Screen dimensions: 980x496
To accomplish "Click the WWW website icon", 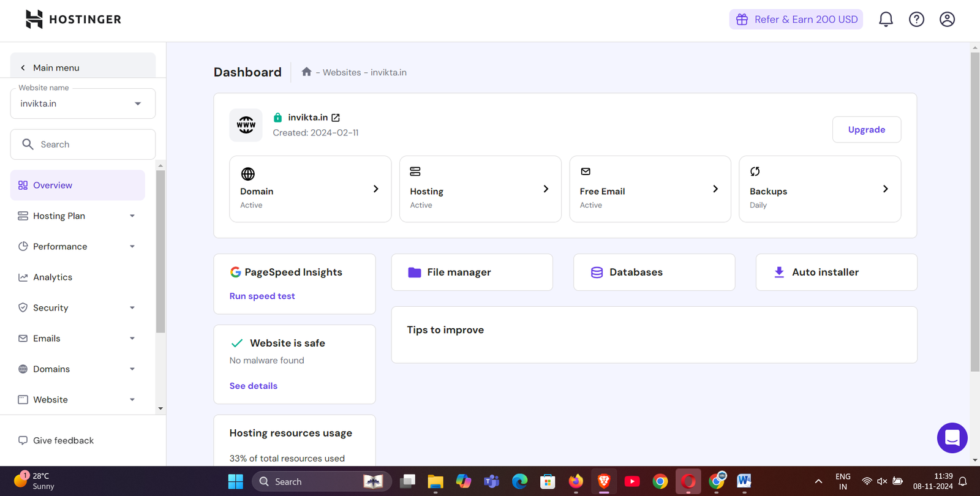I will click(x=246, y=125).
